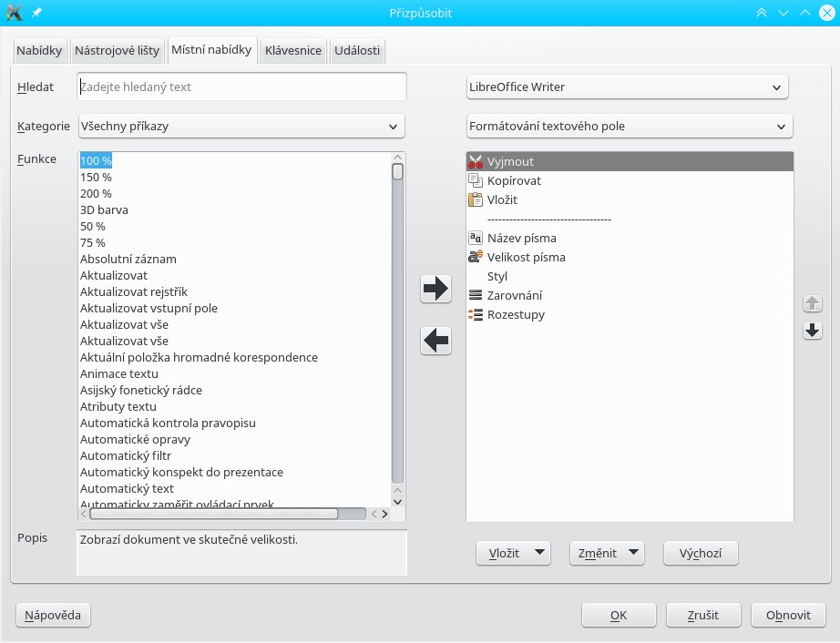Open the Kategorie Všechny příkazy dropdown
The width and height of the screenshot is (840, 643).
coord(241,127)
